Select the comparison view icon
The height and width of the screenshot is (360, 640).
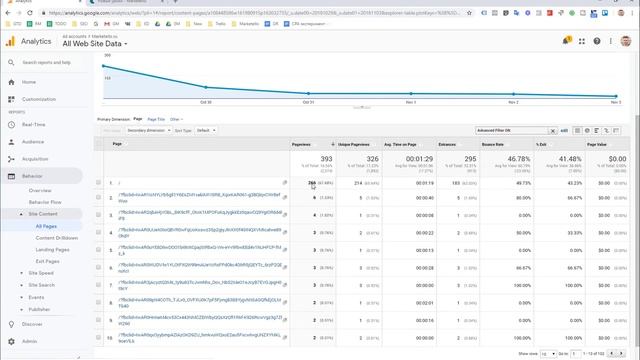click(x=607, y=131)
